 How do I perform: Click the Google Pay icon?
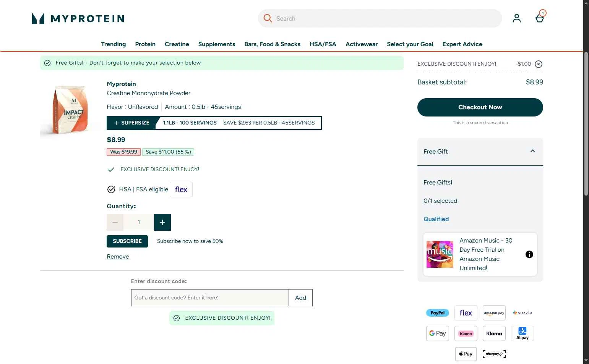point(438,333)
